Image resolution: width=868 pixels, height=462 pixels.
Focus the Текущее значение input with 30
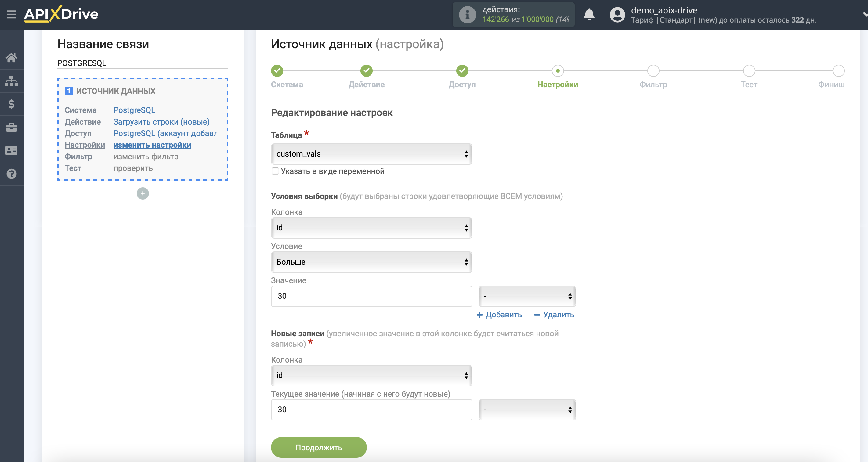coord(371,410)
